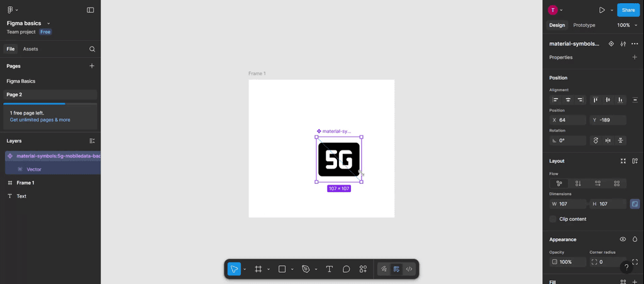Collapse all layers icon in Layers header
644x284 pixels.
(x=92, y=140)
